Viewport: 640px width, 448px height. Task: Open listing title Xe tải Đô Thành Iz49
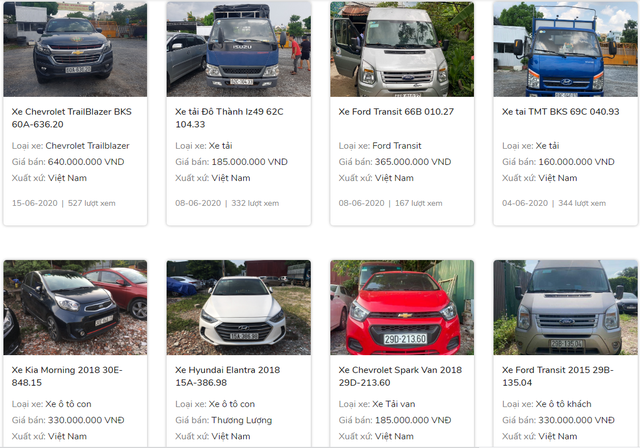(229, 118)
